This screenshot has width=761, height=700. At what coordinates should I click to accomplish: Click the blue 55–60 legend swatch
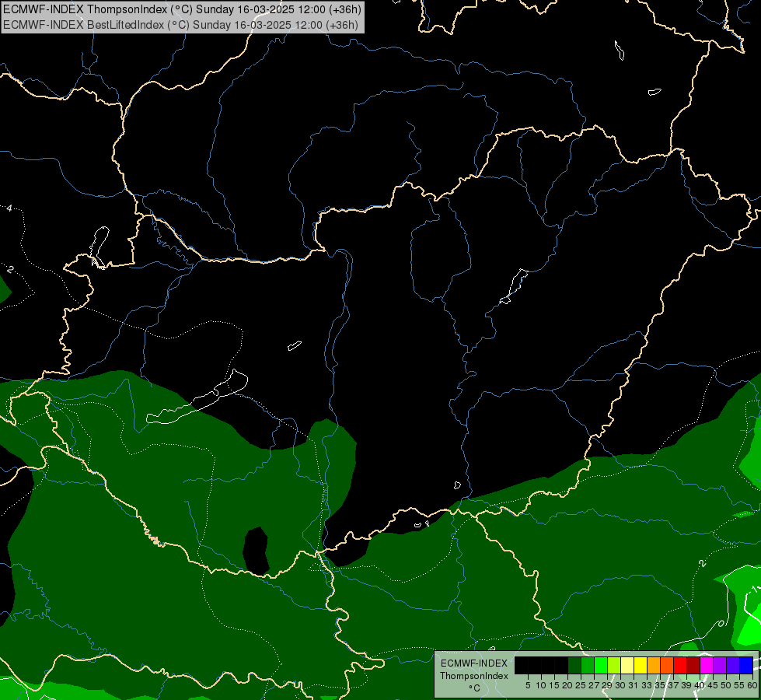tap(746, 665)
